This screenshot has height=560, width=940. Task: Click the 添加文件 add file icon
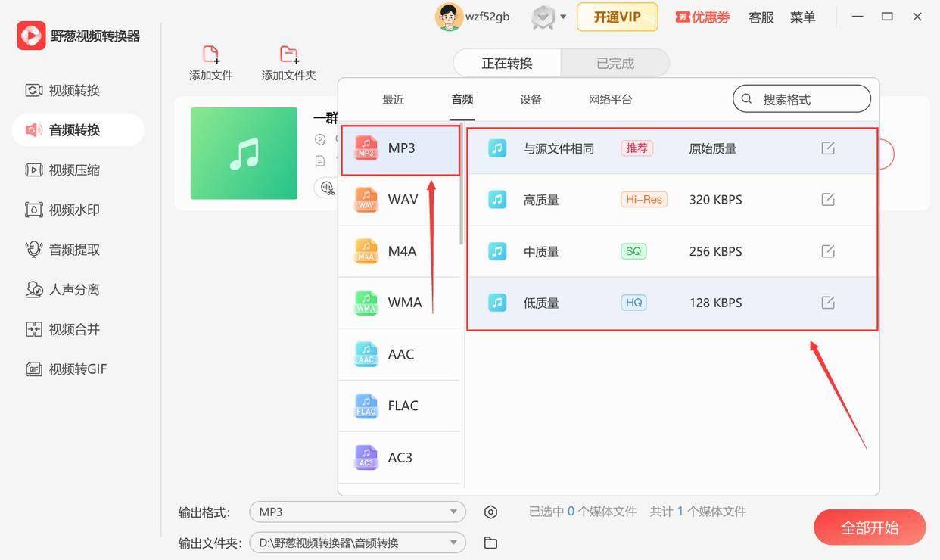coord(210,53)
